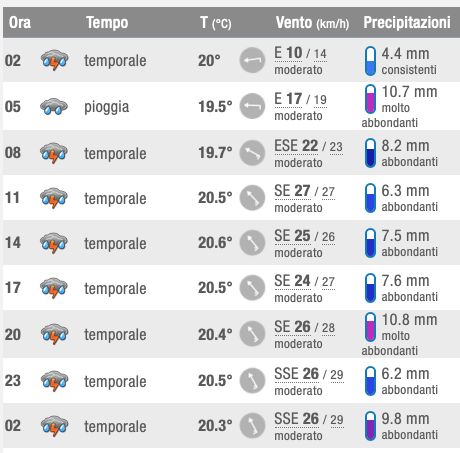Image resolution: width=460 pixels, height=453 pixels.
Task: Click the Vento (km/h) column header
Action: 312,23
